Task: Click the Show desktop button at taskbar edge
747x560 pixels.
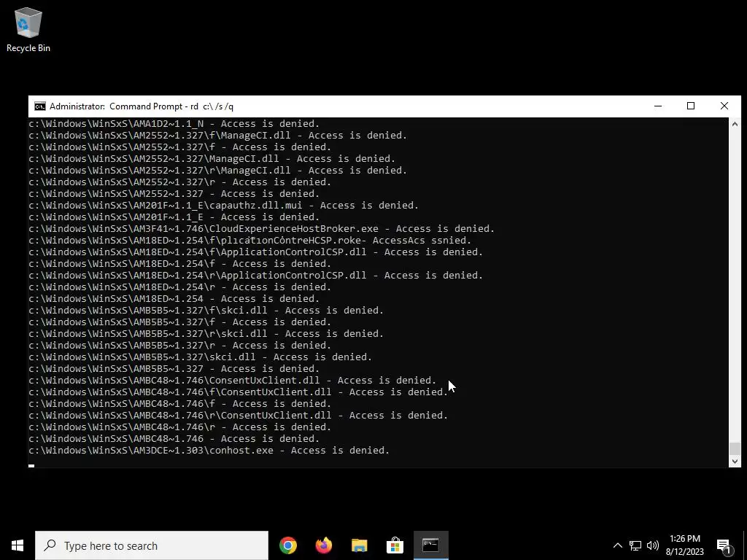Action: (x=745, y=545)
